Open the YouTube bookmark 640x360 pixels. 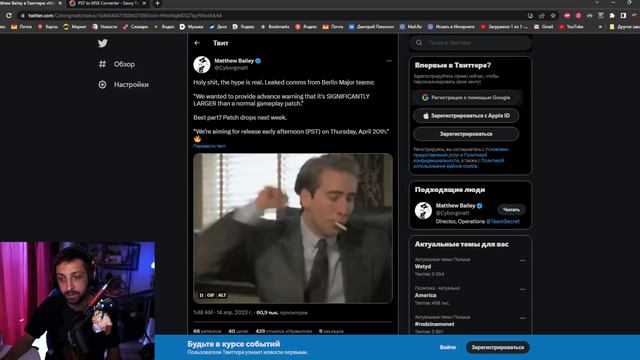tap(571, 27)
